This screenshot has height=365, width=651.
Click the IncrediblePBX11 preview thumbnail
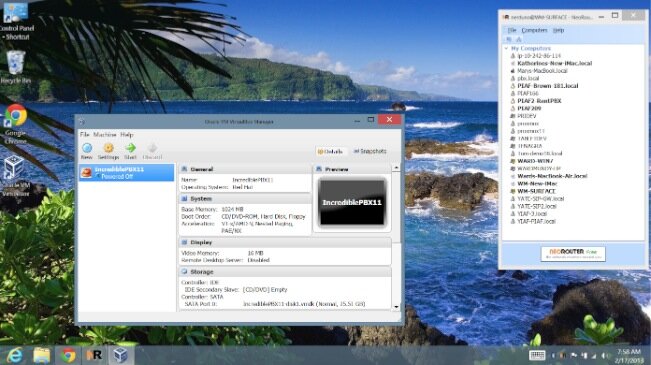tap(352, 202)
